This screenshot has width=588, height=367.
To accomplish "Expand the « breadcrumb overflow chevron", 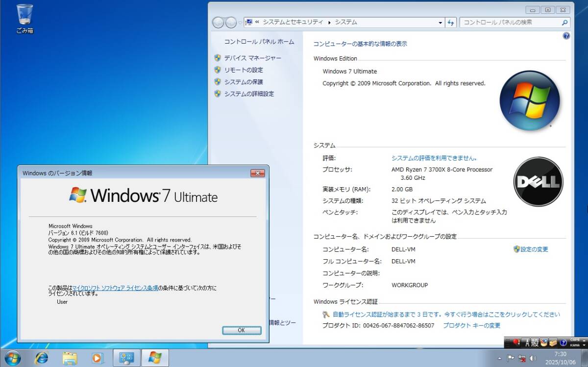I will pos(257,22).
